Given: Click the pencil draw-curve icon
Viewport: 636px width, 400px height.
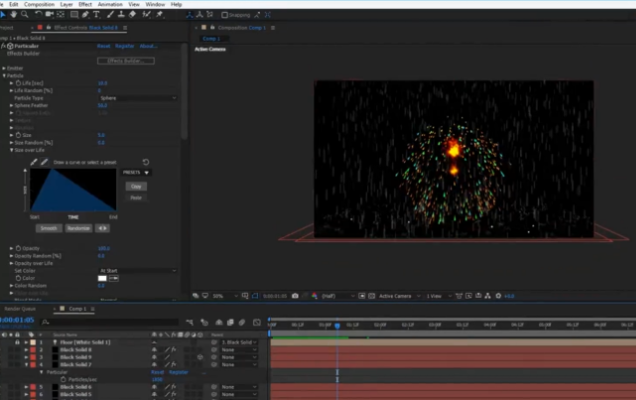Looking at the screenshot, I should (x=34, y=161).
